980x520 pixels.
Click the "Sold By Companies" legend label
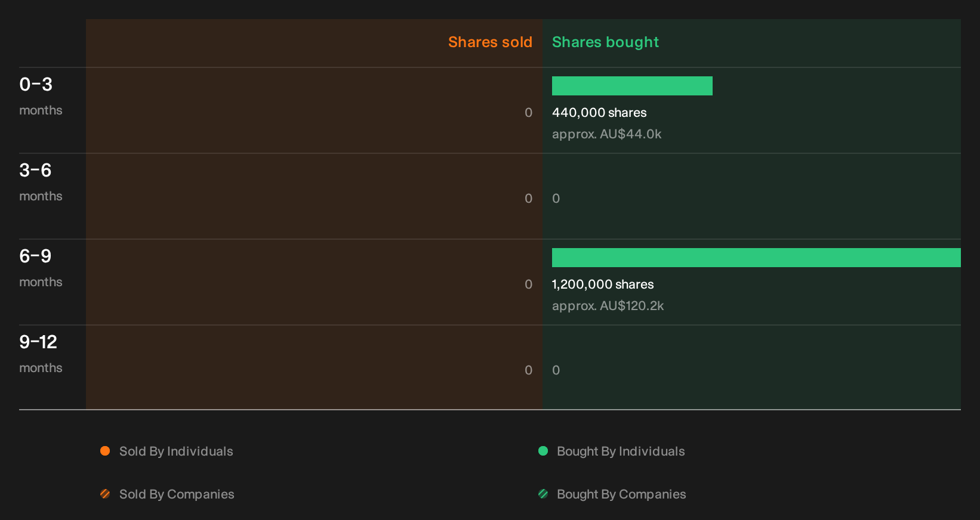pyautogui.click(x=177, y=494)
